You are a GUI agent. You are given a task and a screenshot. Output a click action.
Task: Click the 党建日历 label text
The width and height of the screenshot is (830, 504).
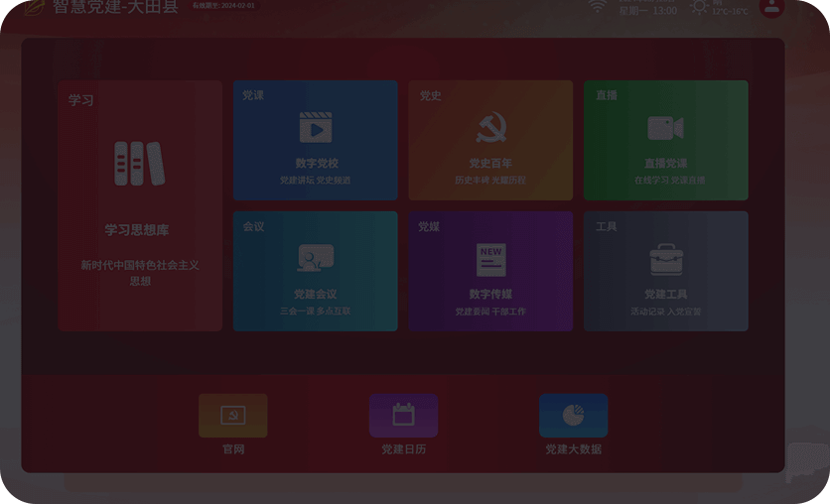pyautogui.click(x=403, y=449)
